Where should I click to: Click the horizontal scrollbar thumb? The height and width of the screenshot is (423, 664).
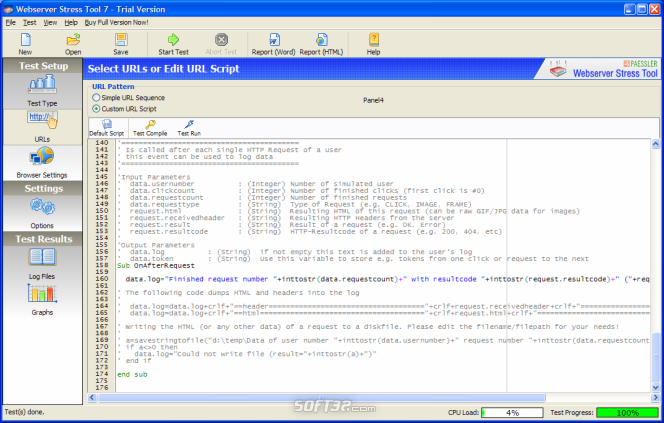pyautogui.click(x=321, y=398)
